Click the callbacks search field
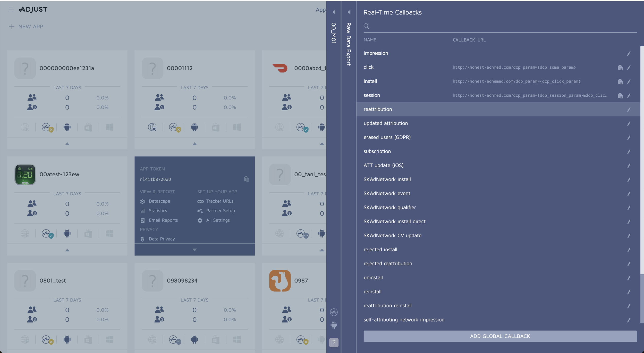 (500, 26)
